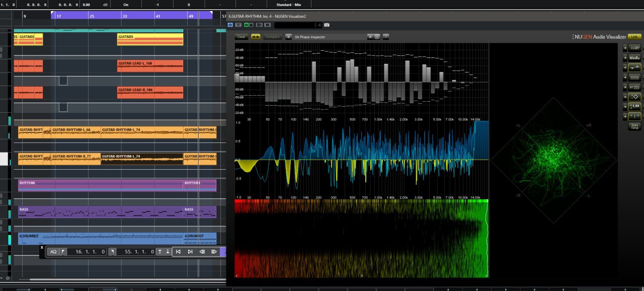Click bar 25 on the timeline ruler
The height and width of the screenshot is (291, 644).
click(92, 16)
